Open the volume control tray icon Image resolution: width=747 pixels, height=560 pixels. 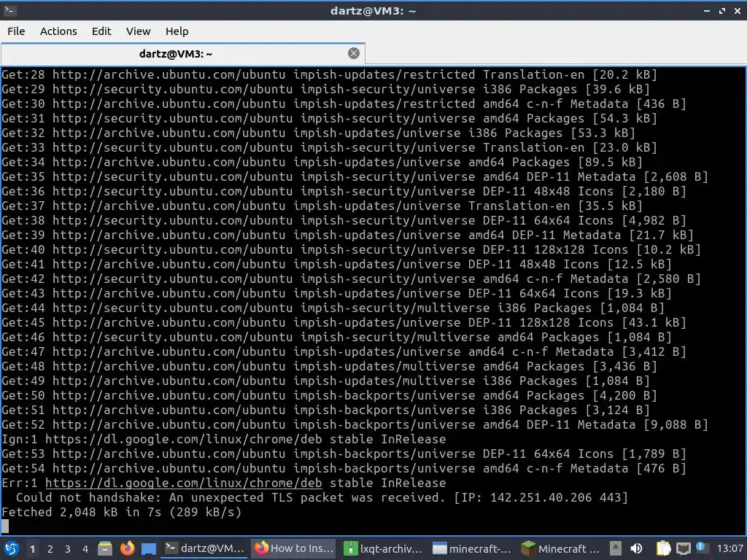(x=636, y=548)
